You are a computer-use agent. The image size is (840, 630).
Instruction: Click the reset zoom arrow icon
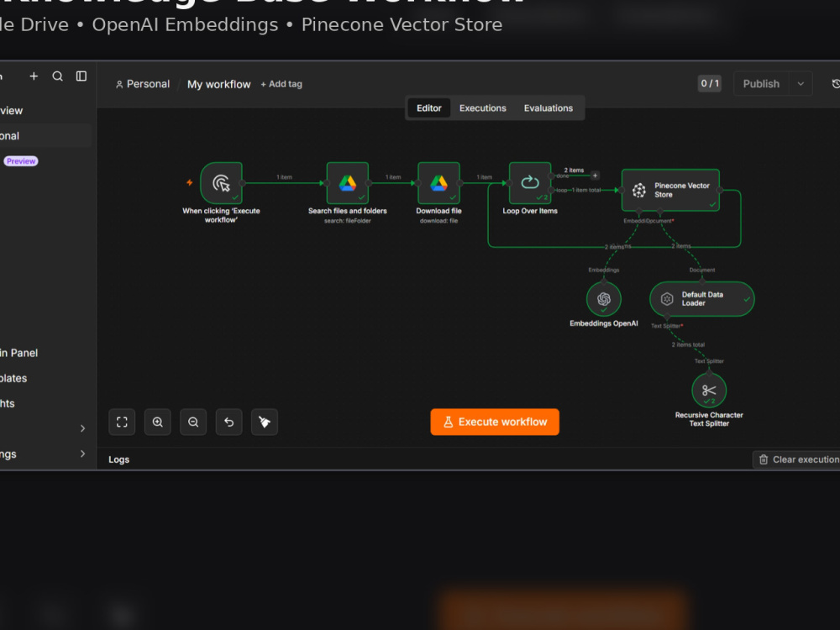click(228, 423)
